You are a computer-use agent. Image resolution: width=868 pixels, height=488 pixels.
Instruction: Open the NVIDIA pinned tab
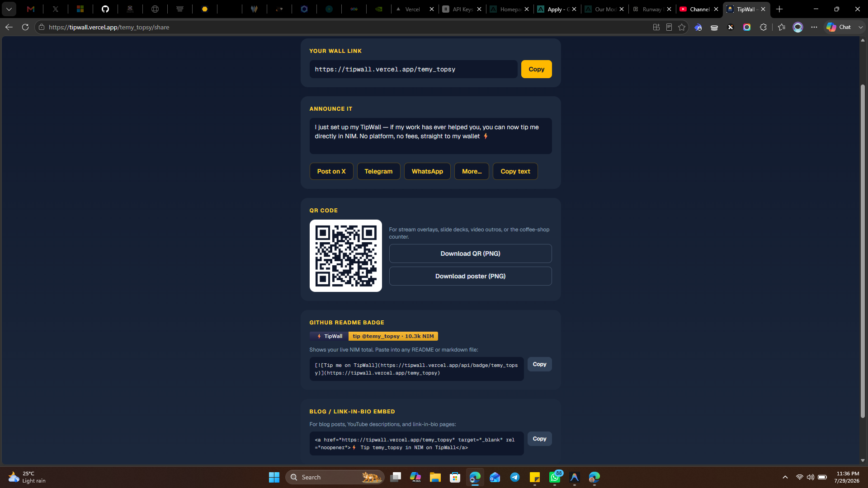(x=379, y=9)
